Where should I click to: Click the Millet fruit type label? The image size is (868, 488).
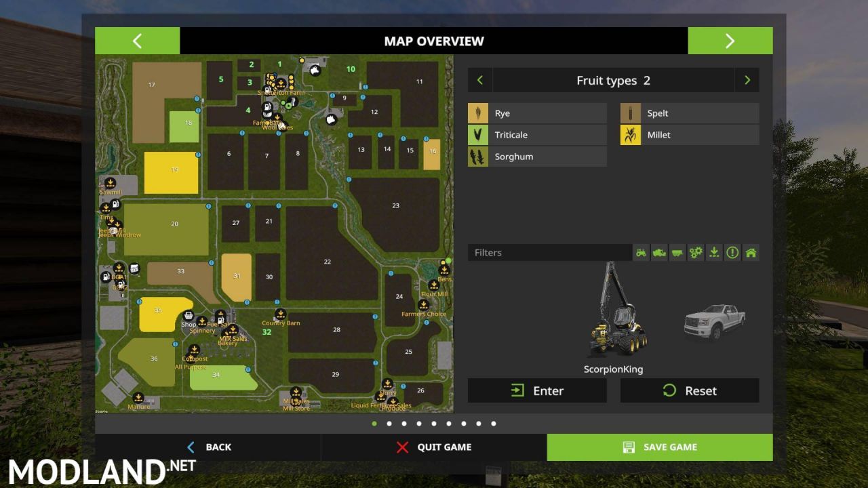coord(658,135)
